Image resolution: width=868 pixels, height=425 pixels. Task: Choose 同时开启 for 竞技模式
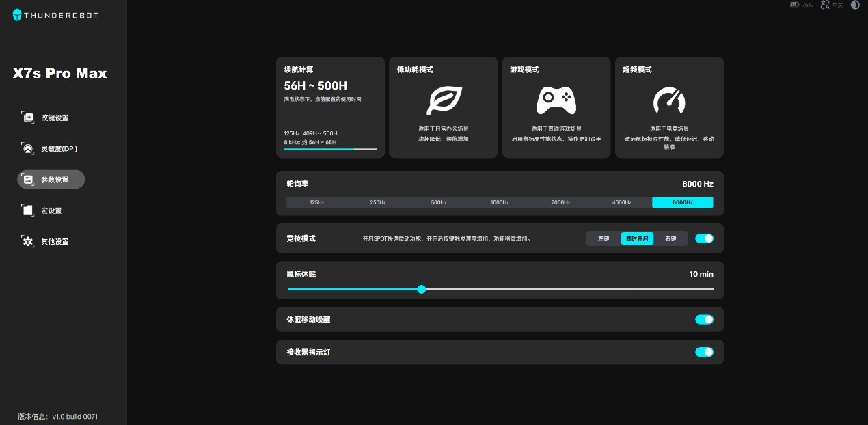pyautogui.click(x=637, y=238)
